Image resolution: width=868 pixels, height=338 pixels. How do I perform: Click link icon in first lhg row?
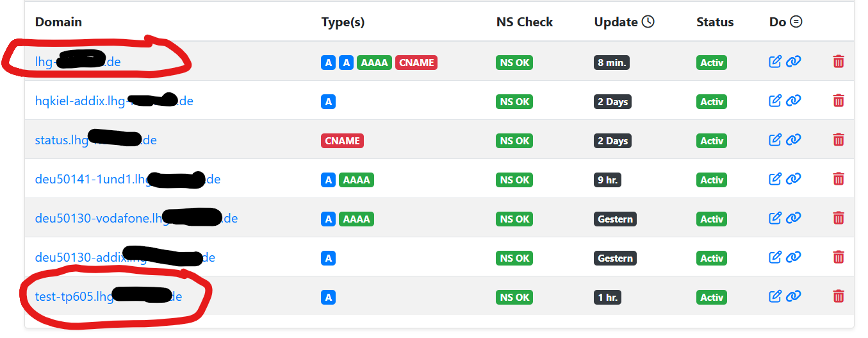(794, 62)
